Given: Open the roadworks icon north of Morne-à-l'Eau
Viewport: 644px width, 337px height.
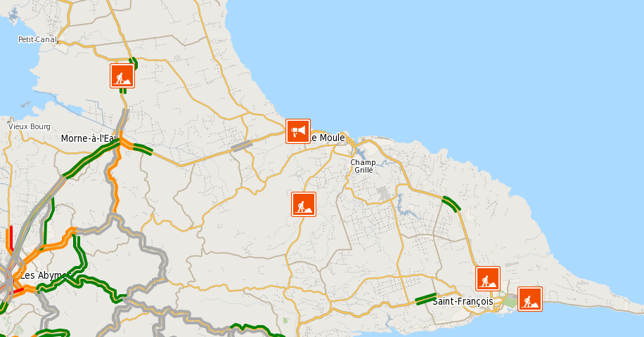Looking at the screenshot, I should (x=122, y=76).
